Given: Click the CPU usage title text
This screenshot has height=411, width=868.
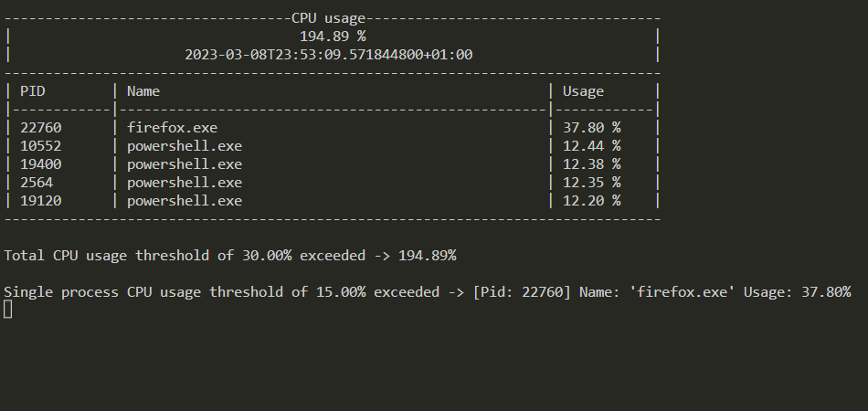Looking at the screenshot, I should coord(328,18).
